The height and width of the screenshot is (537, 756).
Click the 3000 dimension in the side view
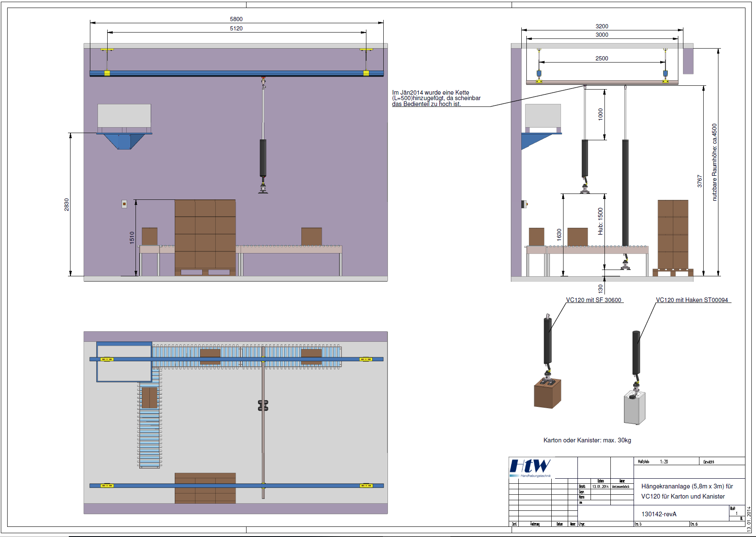click(602, 35)
